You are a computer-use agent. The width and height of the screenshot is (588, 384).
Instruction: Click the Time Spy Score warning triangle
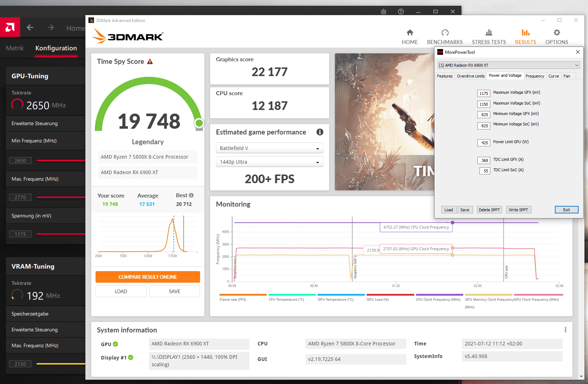150,62
